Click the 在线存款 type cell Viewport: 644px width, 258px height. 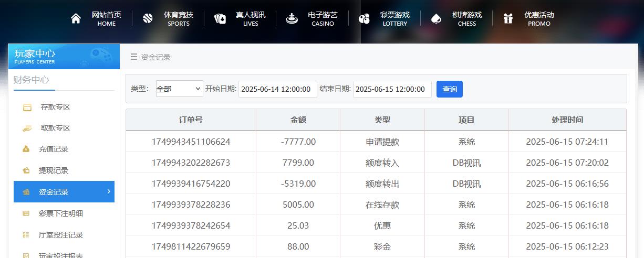[382, 205]
